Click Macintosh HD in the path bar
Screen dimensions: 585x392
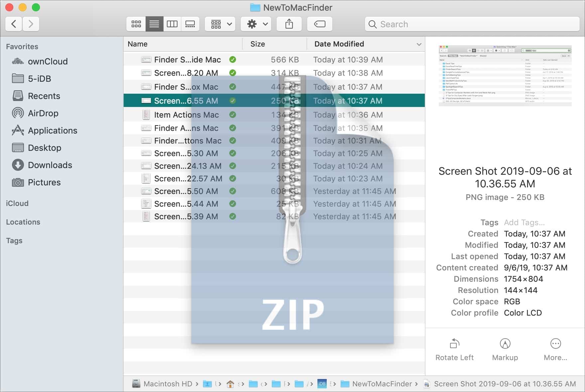coord(167,384)
